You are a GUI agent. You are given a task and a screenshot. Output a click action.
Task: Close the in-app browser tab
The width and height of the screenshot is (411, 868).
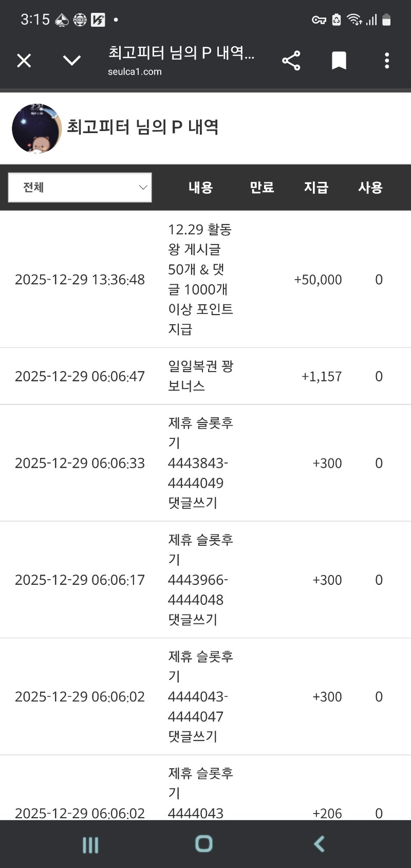(24, 61)
